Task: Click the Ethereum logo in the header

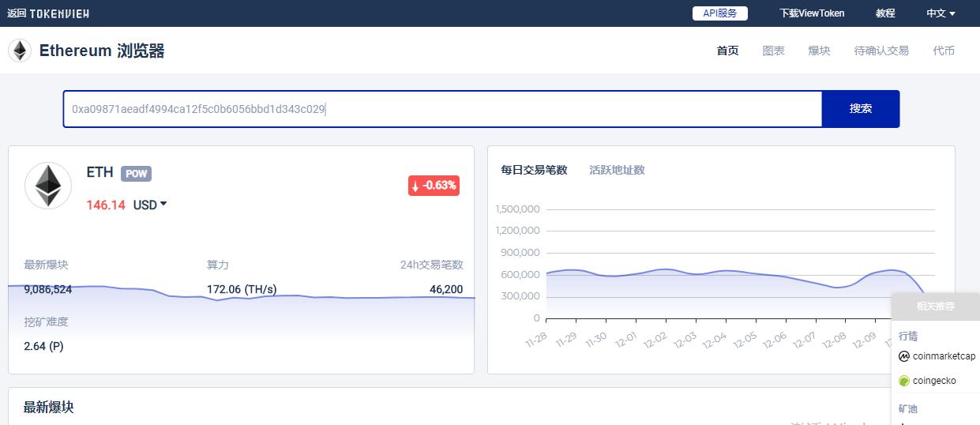Action: point(19,51)
